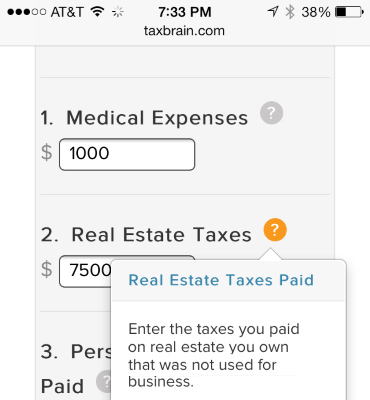Tap the Bluetooth status icon
Image resolution: width=370 pixels, height=400 pixels.
(x=290, y=12)
